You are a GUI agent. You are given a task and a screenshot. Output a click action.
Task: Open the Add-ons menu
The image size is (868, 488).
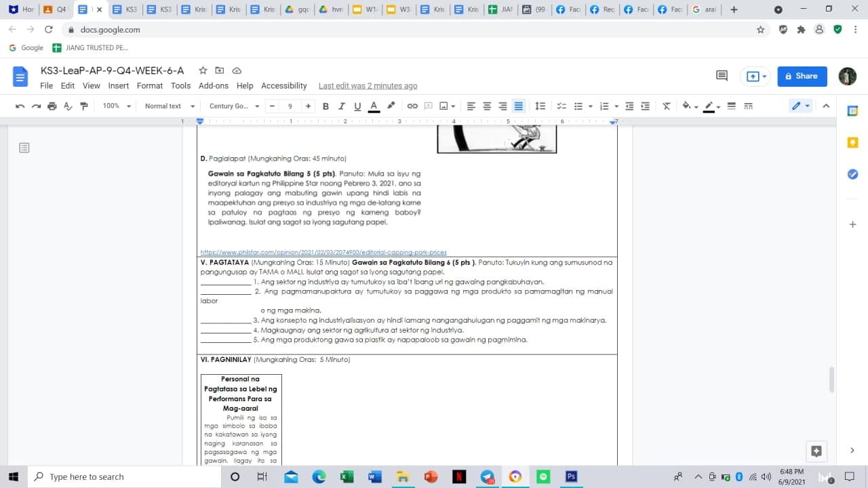click(x=214, y=86)
